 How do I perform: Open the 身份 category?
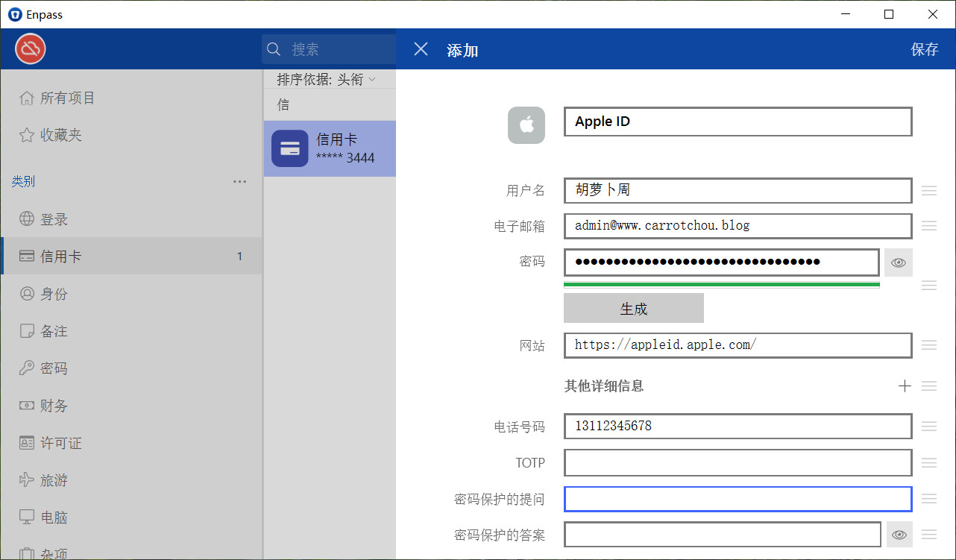pos(131,294)
